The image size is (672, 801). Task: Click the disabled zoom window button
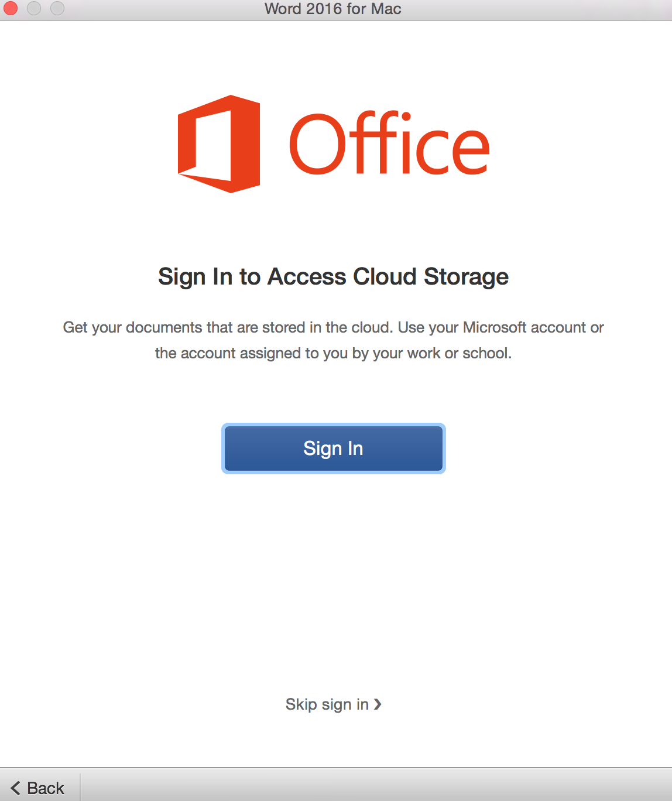[57, 8]
